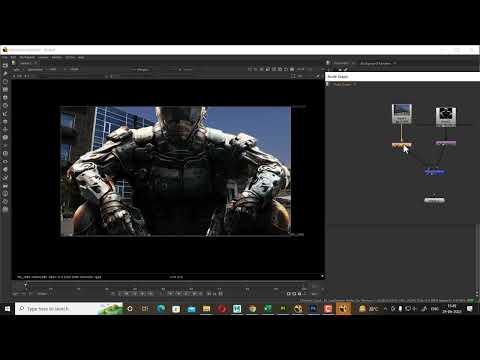Open the Merge nodes toolbar menu
Screen dimensions: 480x360
(x=5, y=121)
